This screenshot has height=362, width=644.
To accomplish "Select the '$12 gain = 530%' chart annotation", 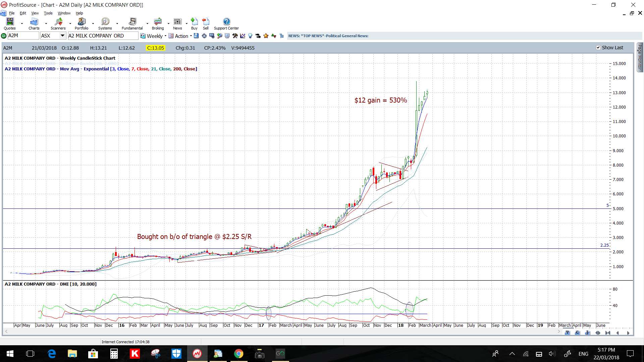I will tap(381, 100).
